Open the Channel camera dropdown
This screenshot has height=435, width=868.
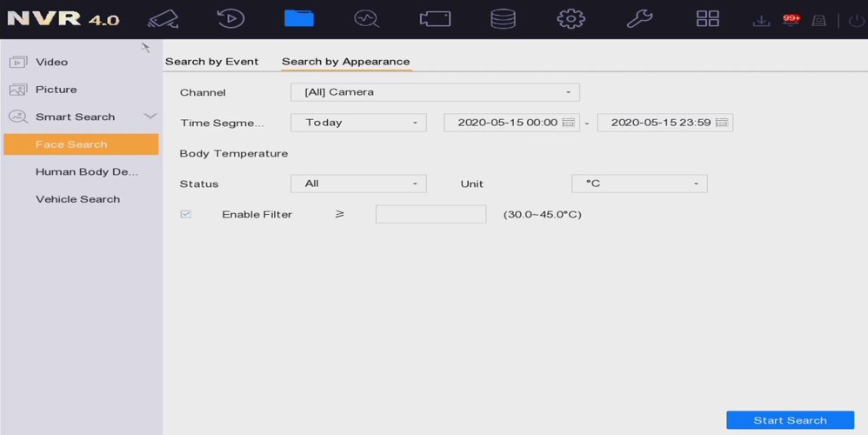point(435,91)
